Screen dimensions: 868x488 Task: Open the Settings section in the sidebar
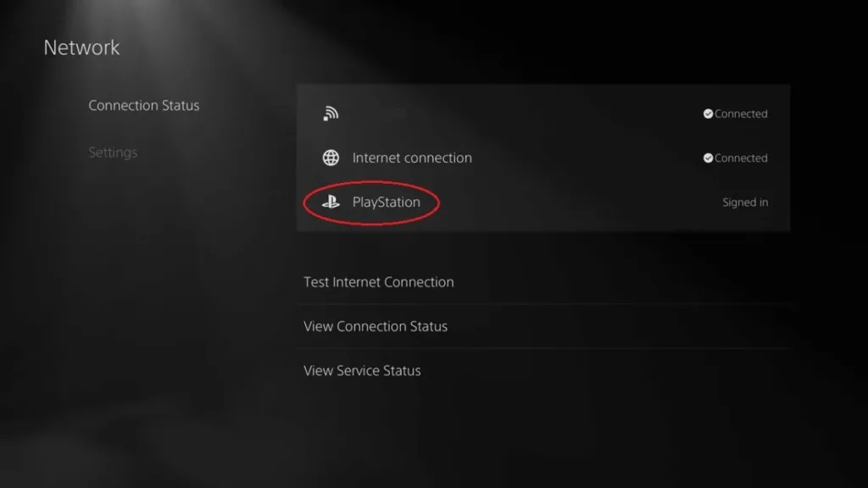point(113,152)
